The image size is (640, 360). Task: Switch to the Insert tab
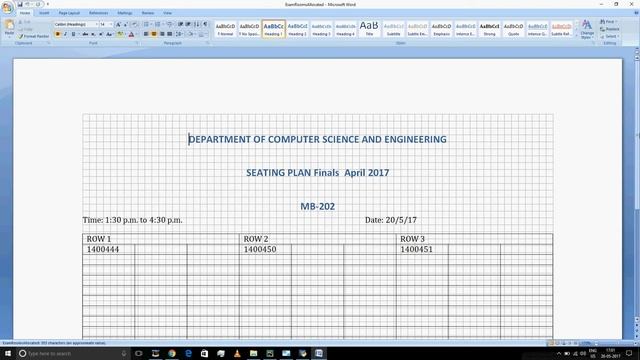44,13
